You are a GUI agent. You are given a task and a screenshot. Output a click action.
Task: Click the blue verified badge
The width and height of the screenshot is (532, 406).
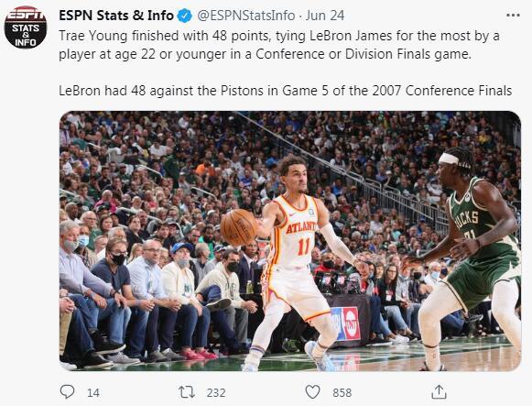tap(185, 16)
